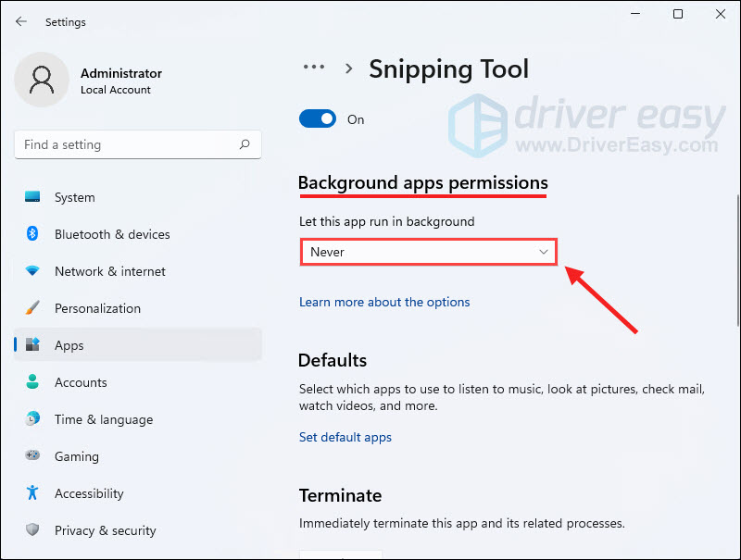Click the search magnifier icon
The image size is (741, 560).
pos(245,144)
